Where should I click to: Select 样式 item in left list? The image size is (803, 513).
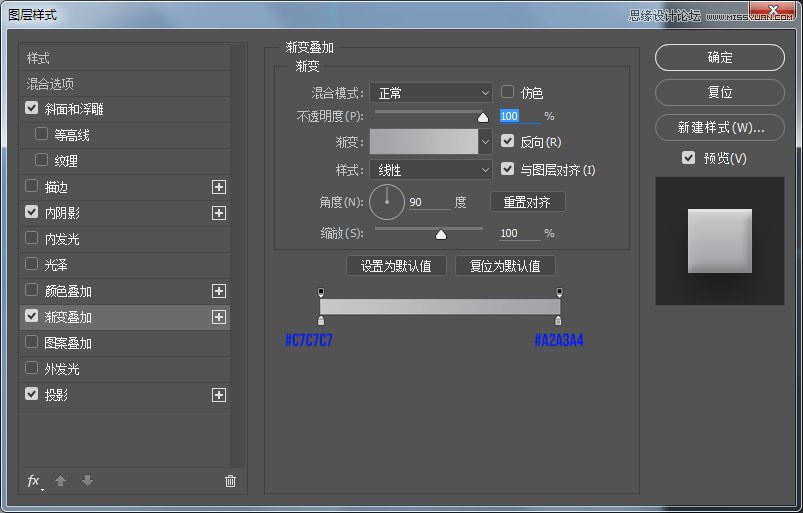124,58
